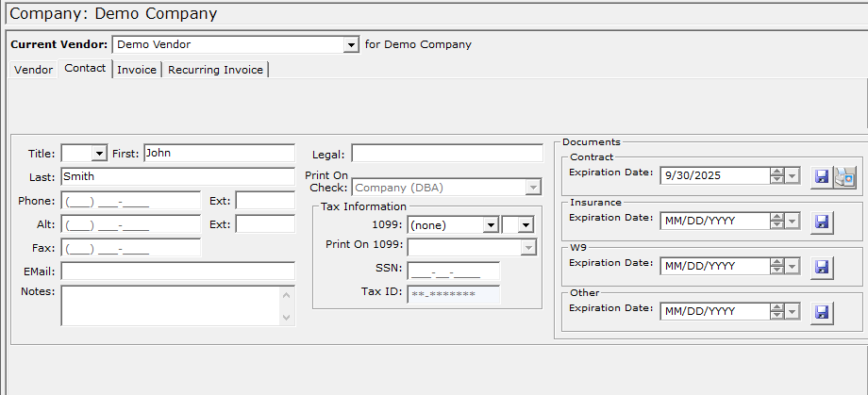Open Current Vendor dropdown

tap(351, 44)
